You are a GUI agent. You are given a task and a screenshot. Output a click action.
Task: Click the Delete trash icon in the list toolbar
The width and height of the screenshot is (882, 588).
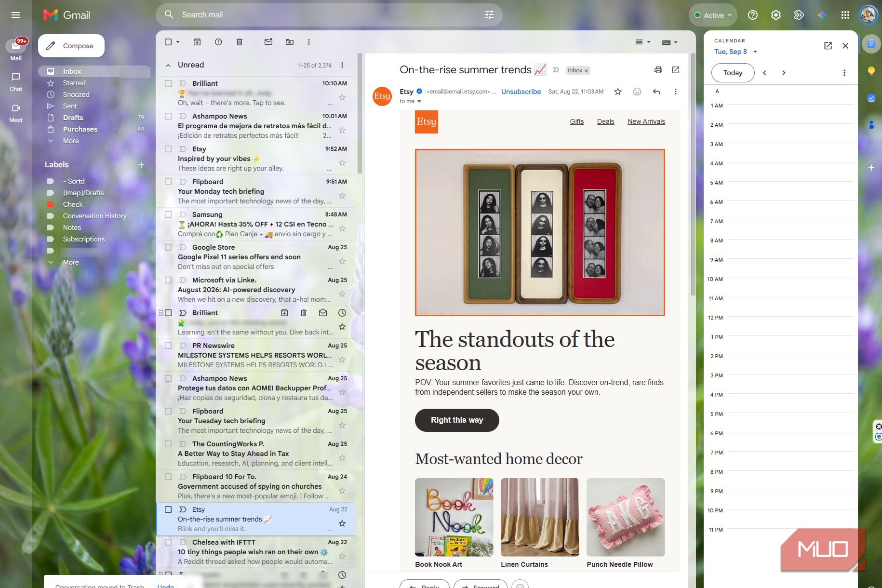click(x=240, y=42)
